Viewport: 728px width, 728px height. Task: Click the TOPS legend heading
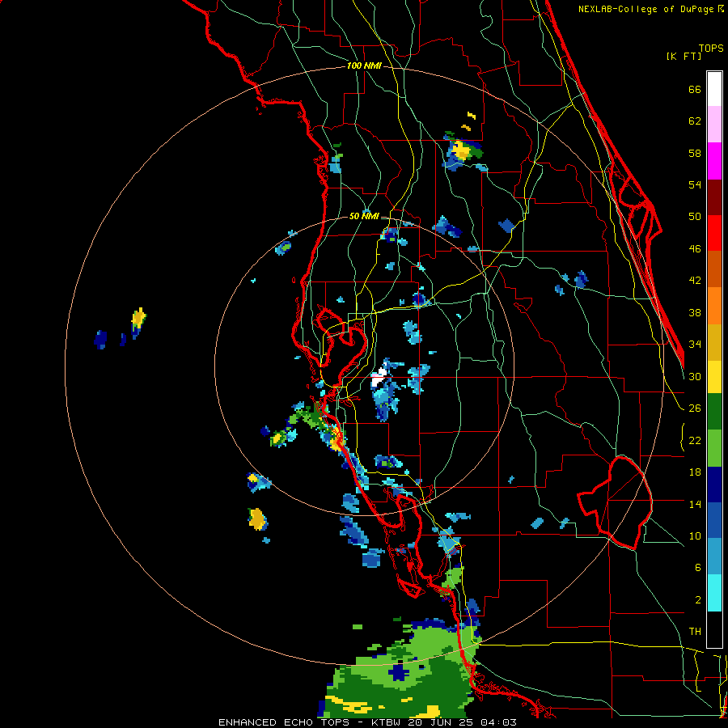click(x=711, y=48)
